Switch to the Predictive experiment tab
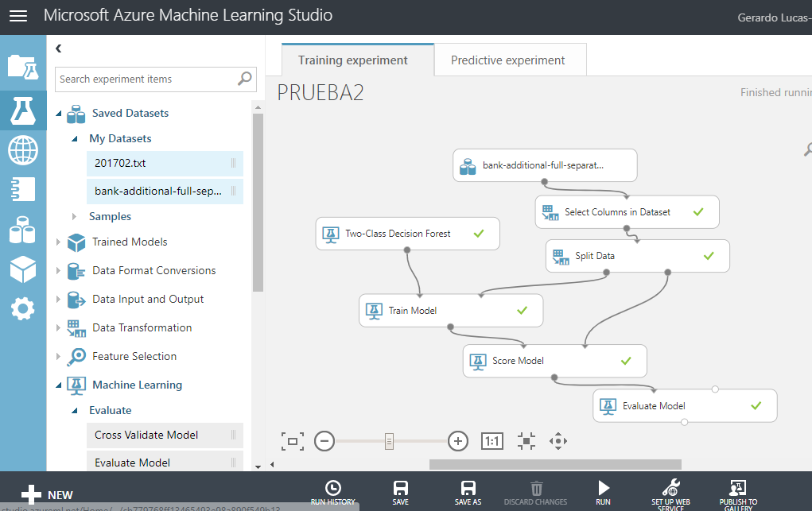 coord(508,60)
